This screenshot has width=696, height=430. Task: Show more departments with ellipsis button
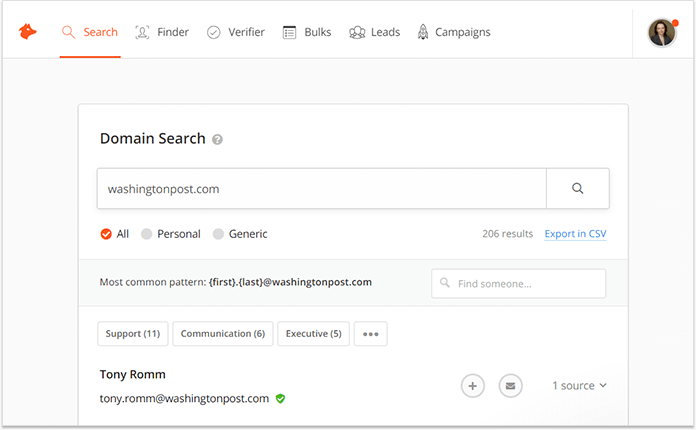[371, 334]
